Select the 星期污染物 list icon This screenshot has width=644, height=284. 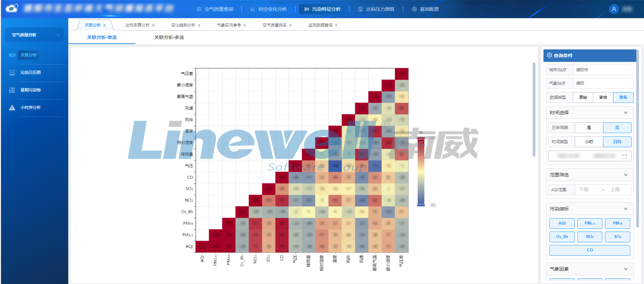click(x=12, y=90)
